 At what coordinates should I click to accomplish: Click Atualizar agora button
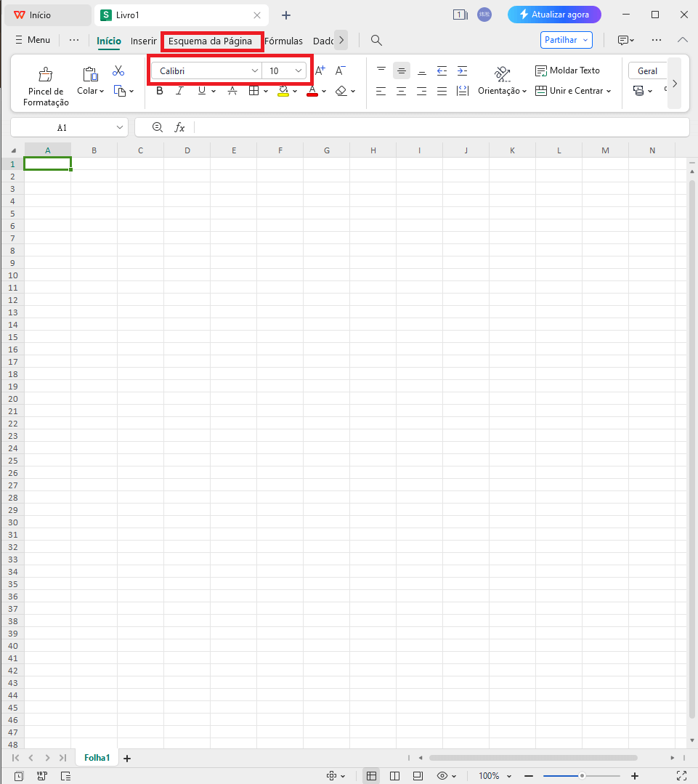[x=554, y=15]
